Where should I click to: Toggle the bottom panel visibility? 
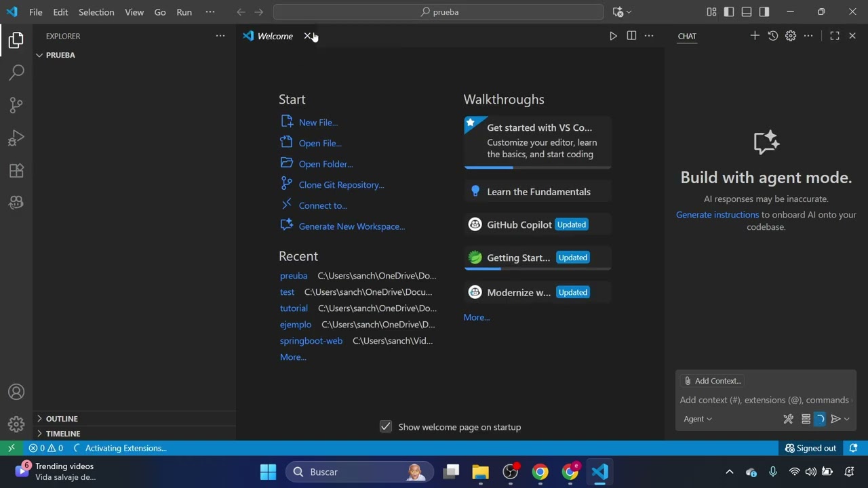[747, 12]
